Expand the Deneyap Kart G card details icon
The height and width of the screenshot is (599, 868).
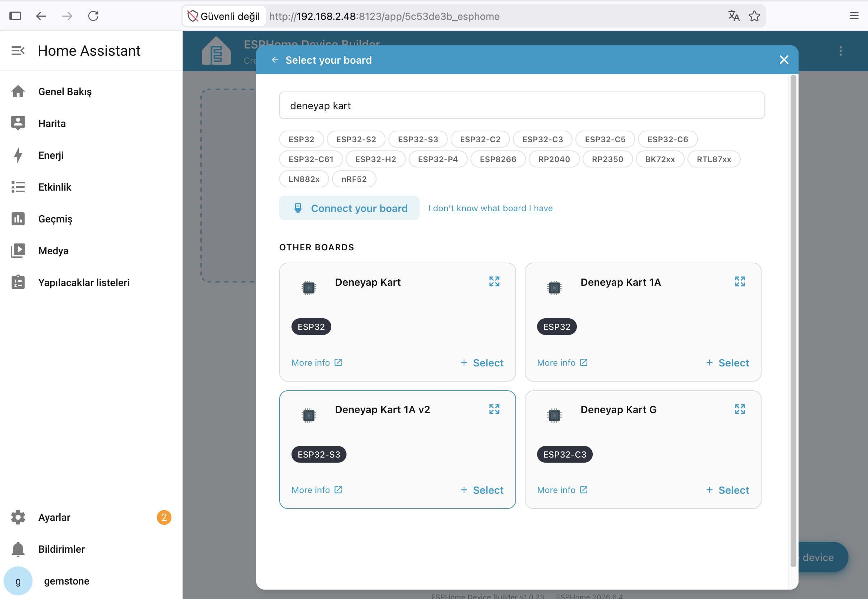(740, 409)
